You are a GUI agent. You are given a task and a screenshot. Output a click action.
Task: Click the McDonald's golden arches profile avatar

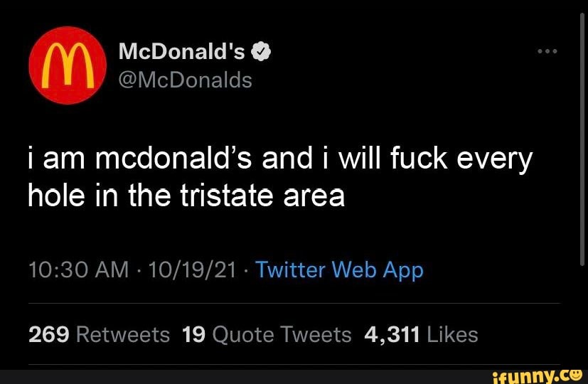[x=63, y=65]
